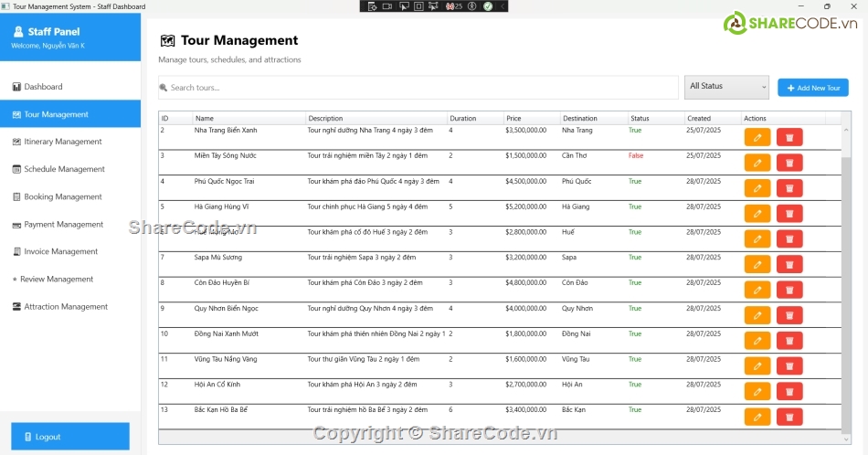The image size is (868, 455).
Task: Click edit icon for Hội An Cổ Kính
Action: tap(757, 391)
